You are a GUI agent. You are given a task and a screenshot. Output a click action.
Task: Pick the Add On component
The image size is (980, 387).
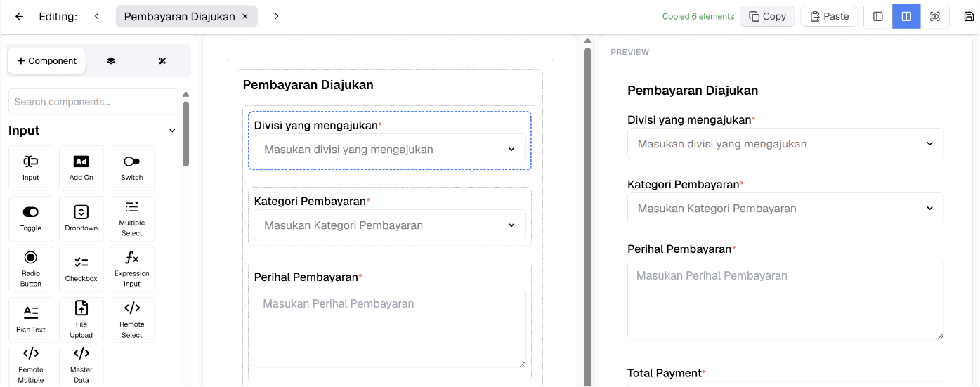[81, 168]
